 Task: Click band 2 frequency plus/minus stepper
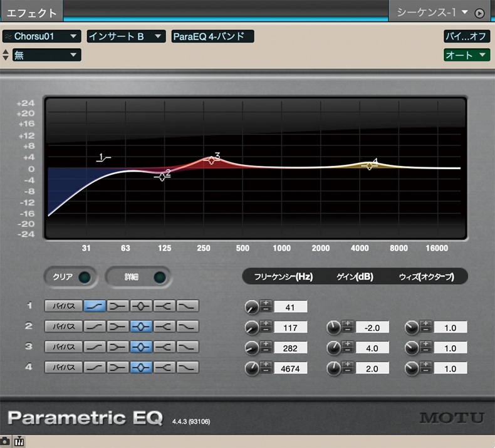tap(266, 327)
